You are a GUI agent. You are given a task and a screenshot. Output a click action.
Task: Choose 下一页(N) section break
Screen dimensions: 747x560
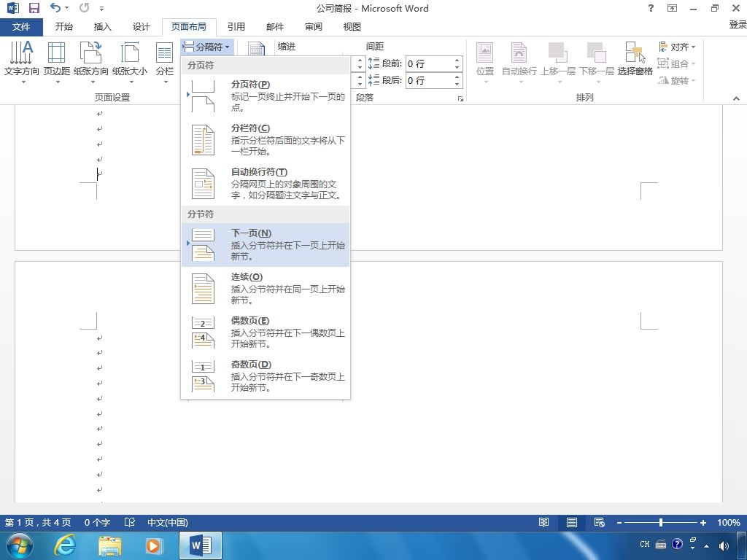[266, 244]
